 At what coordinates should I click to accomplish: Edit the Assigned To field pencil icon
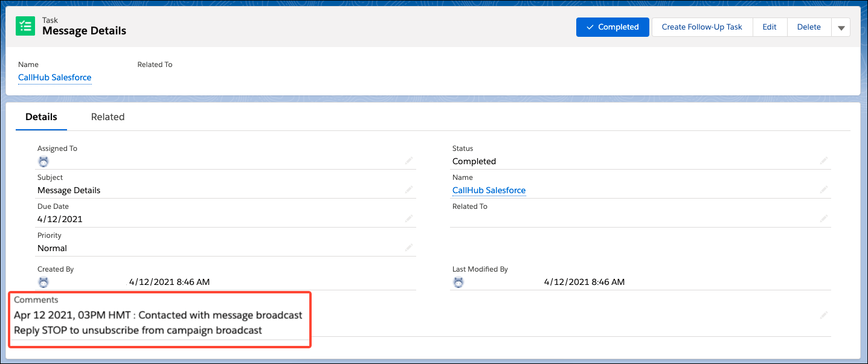tap(409, 161)
